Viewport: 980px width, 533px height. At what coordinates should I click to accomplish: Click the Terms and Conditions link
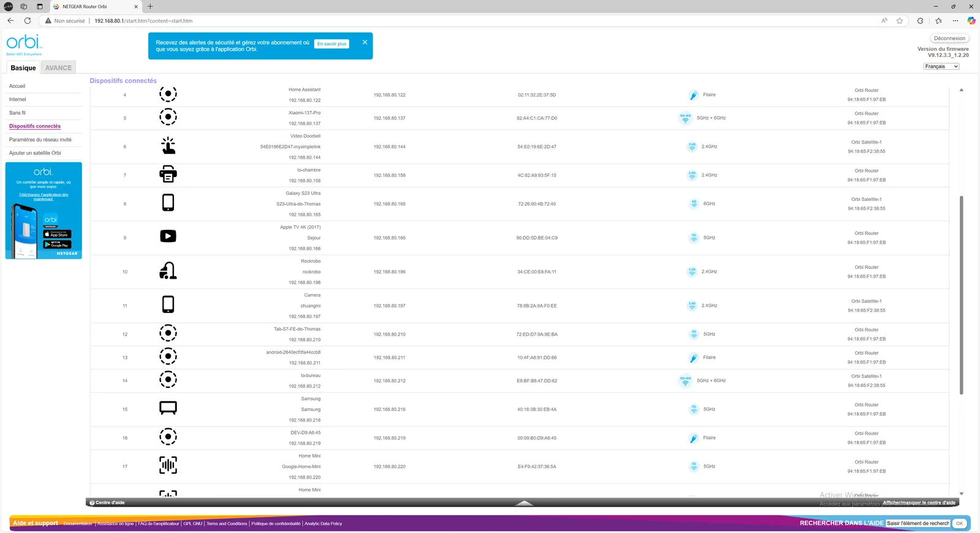coord(227,524)
